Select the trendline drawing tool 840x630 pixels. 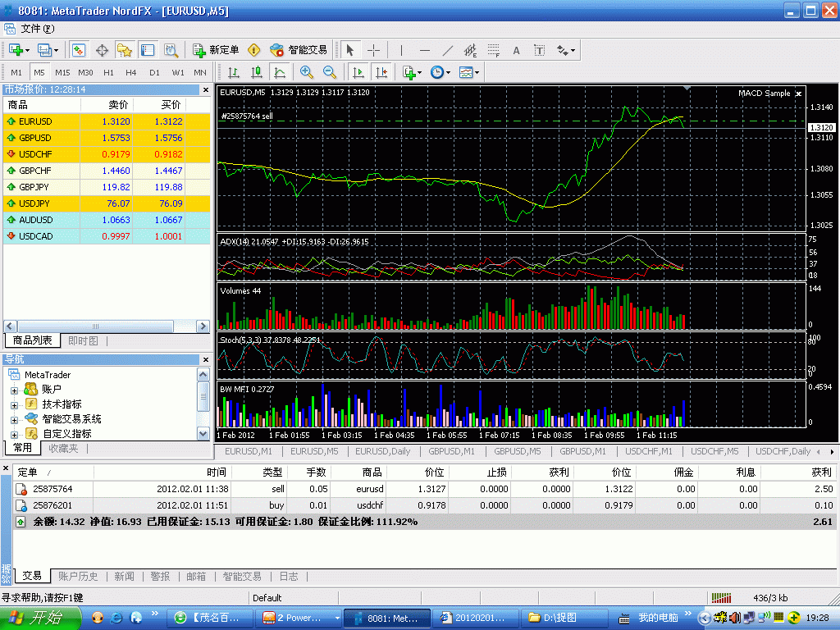(447, 50)
